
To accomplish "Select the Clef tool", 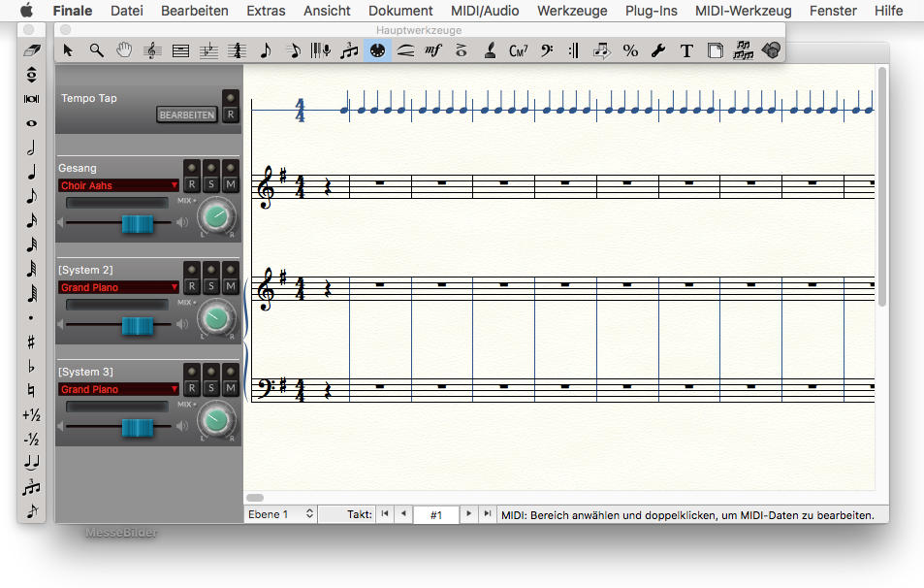I will (546, 50).
